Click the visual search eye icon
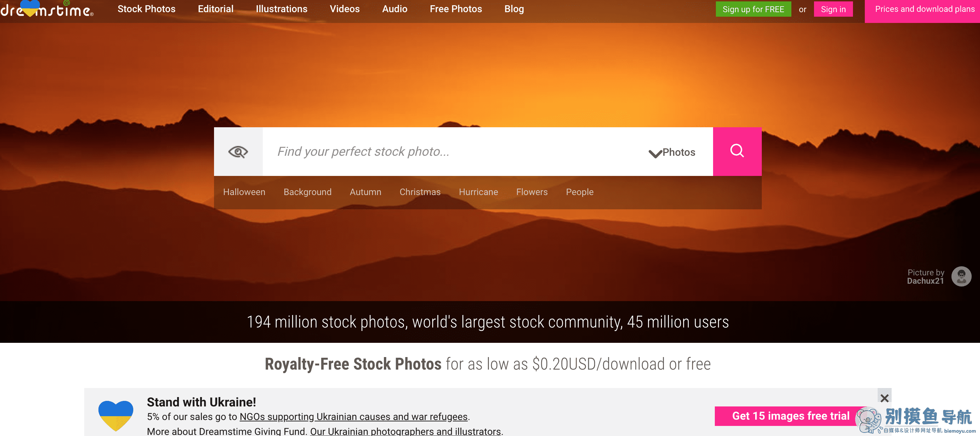This screenshot has width=980, height=436. tap(238, 152)
